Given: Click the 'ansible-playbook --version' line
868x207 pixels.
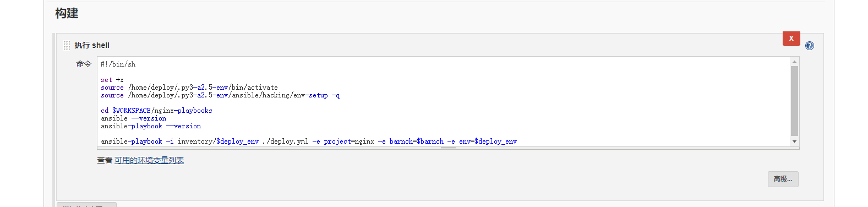Looking at the screenshot, I should click(151, 126).
